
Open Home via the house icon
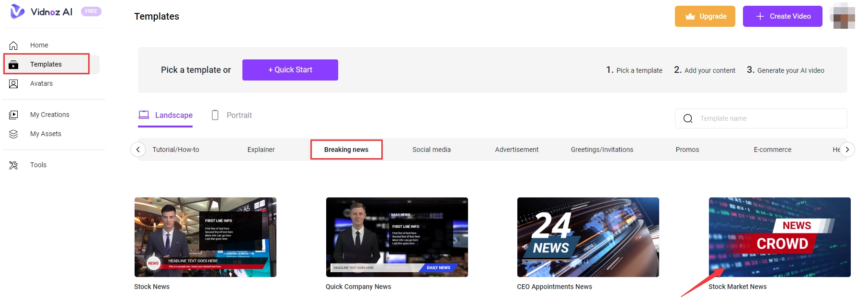pyautogui.click(x=13, y=46)
